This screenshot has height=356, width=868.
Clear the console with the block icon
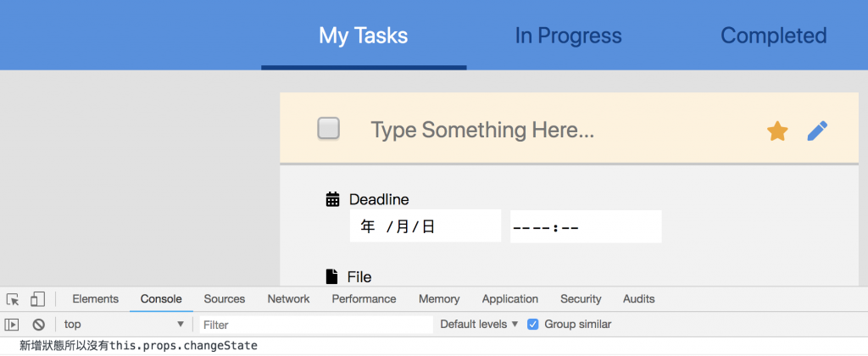[x=38, y=324]
